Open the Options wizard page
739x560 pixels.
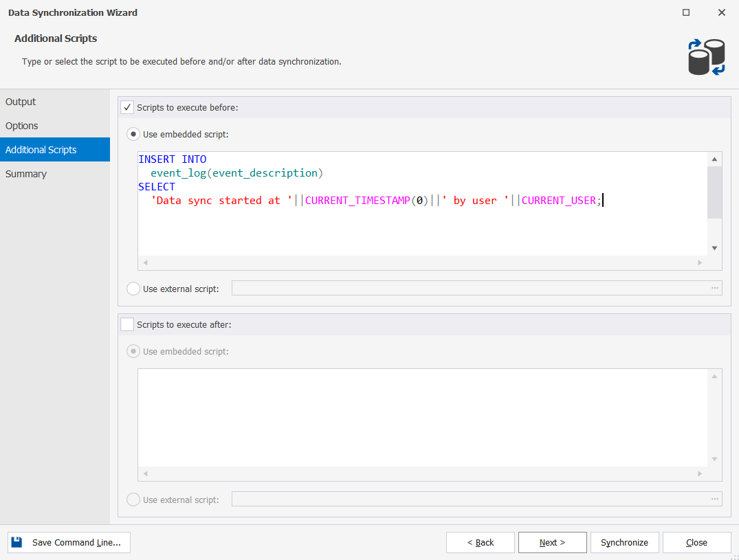(x=55, y=126)
